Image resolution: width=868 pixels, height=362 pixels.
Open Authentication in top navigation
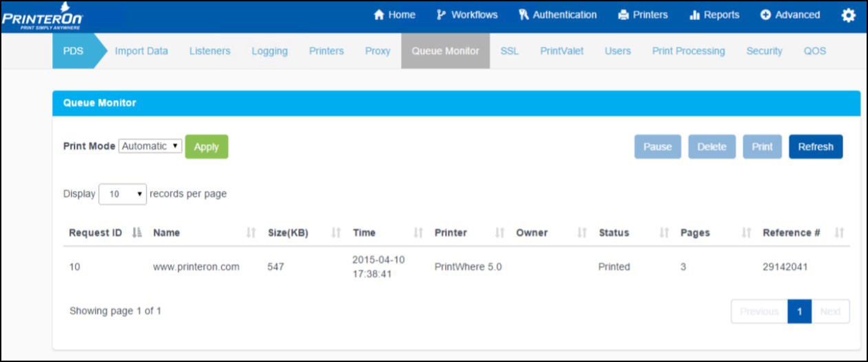pos(558,14)
